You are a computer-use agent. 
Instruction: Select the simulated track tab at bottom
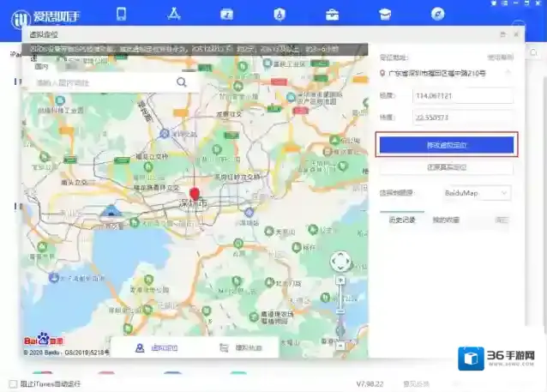[241, 347]
